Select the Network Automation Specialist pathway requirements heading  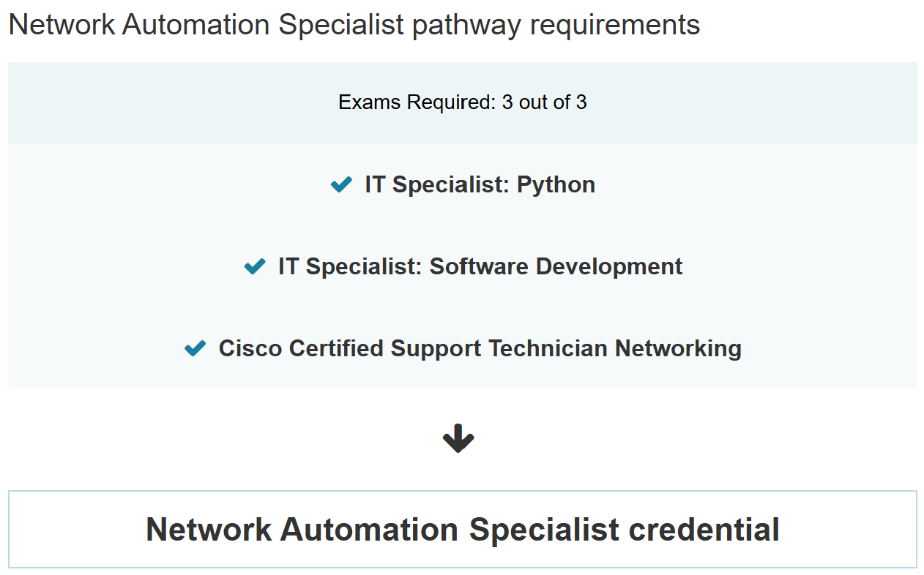[354, 24]
